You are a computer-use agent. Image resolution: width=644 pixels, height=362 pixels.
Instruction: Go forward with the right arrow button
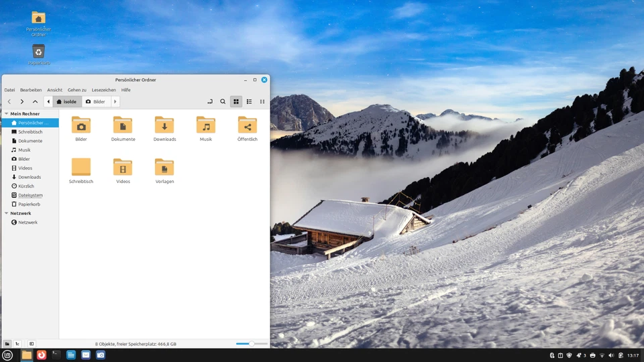point(22,101)
